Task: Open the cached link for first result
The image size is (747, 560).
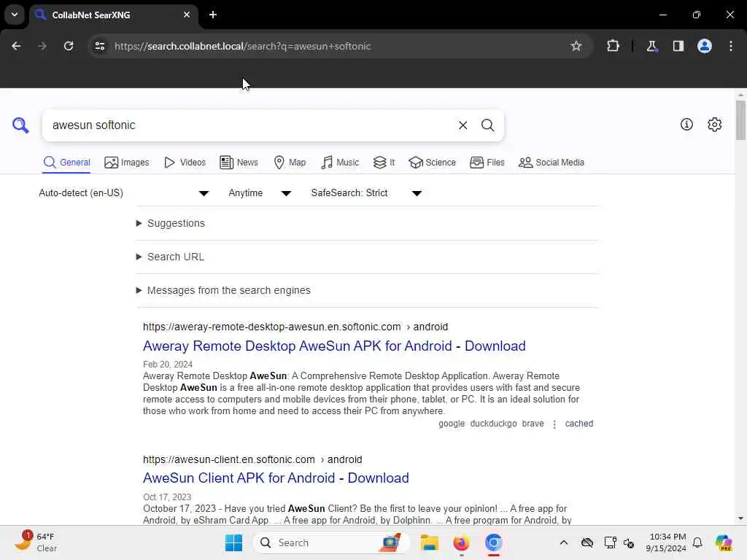Action: pyautogui.click(x=578, y=424)
